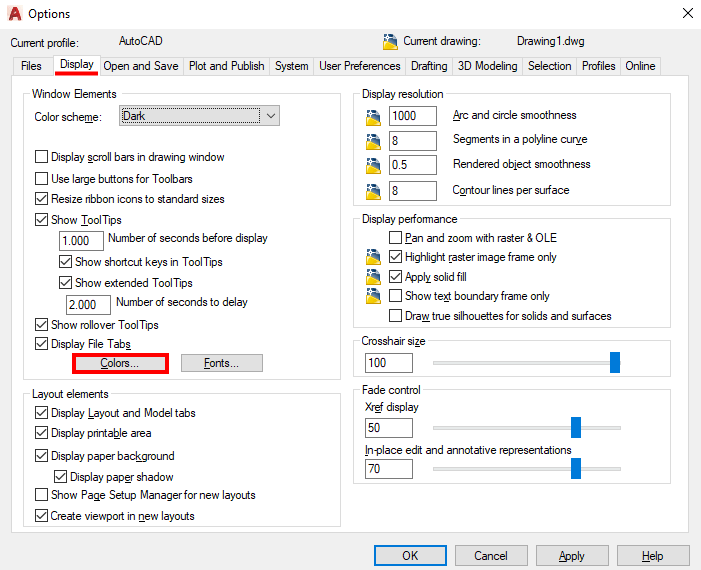Toggle Apply solid fill checkbox
The image size is (701, 570).
(x=396, y=277)
